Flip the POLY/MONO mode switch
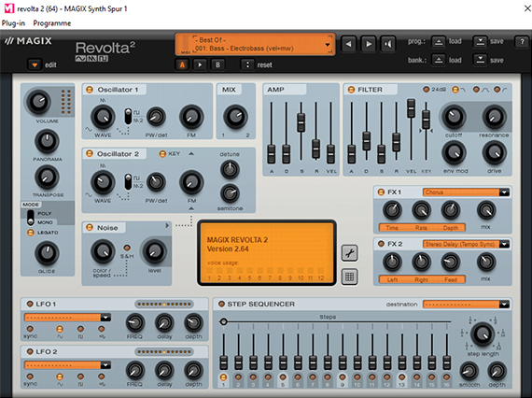This screenshot has width=532, height=398. 31,218
